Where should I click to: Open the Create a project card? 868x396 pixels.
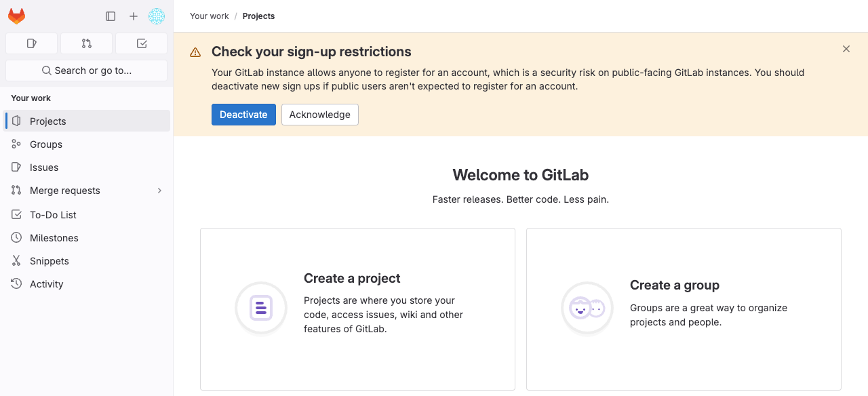(357, 309)
